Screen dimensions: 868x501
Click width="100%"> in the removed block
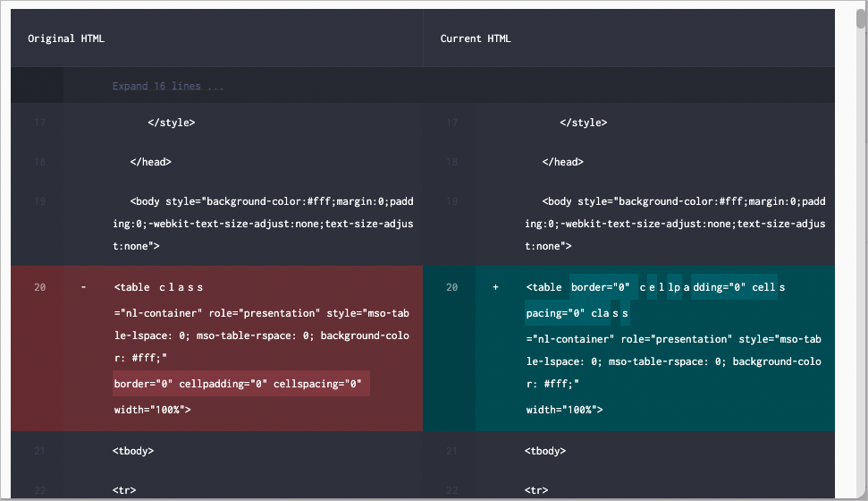click(x=152, y=410)
